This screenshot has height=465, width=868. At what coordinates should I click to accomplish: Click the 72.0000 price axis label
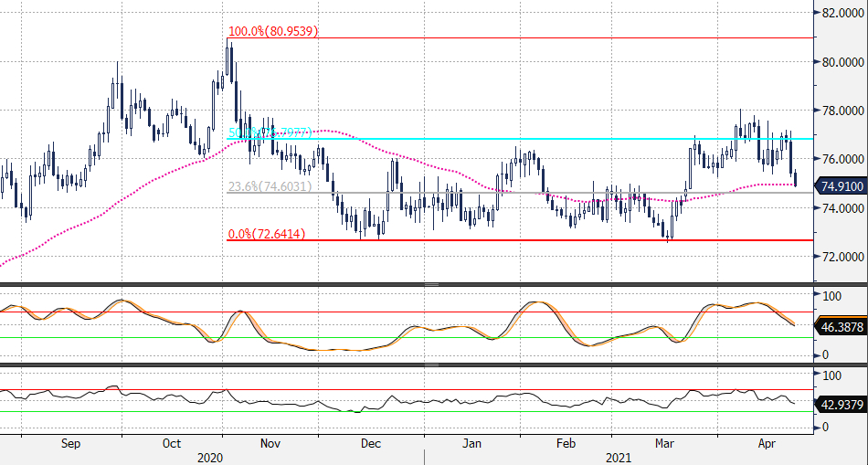click(842, 256)
